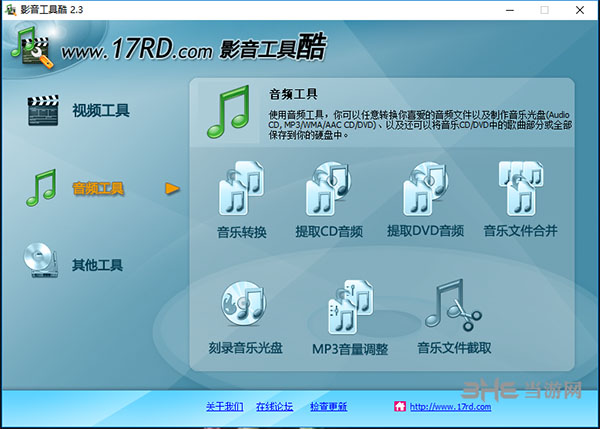Click the 音乐文件截取 label
600x429 pixels.
click(x=454, y=348)
